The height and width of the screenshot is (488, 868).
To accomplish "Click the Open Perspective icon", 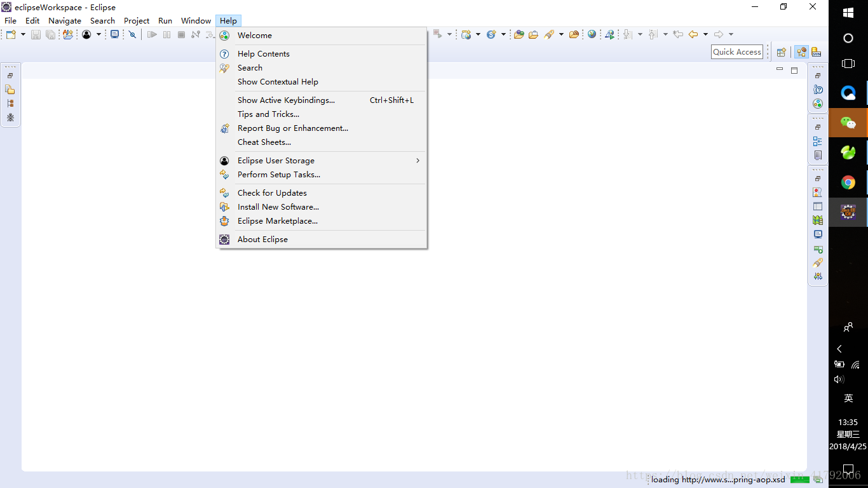I will click(782, 52).
